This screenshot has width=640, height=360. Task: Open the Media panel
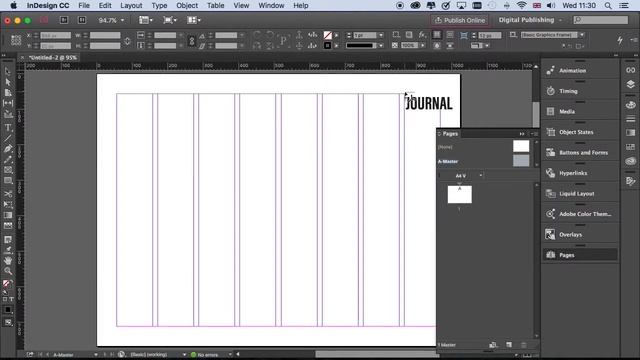(580, 111)
